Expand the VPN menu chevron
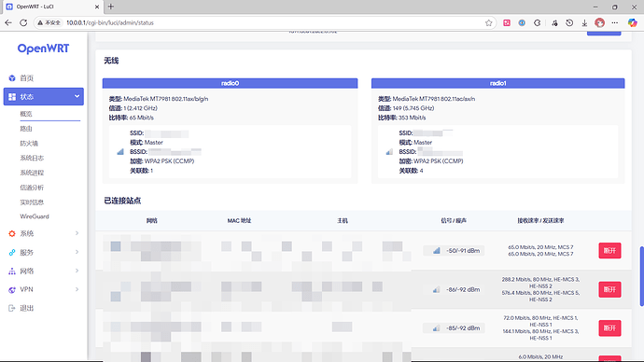This screenshot has height=362, width=644. (x=77, y=289)
